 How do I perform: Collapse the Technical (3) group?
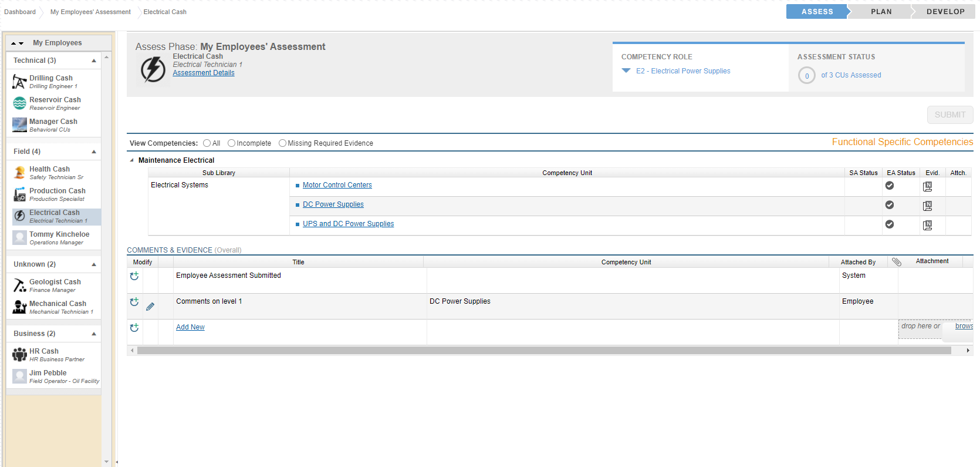(94, 61)
